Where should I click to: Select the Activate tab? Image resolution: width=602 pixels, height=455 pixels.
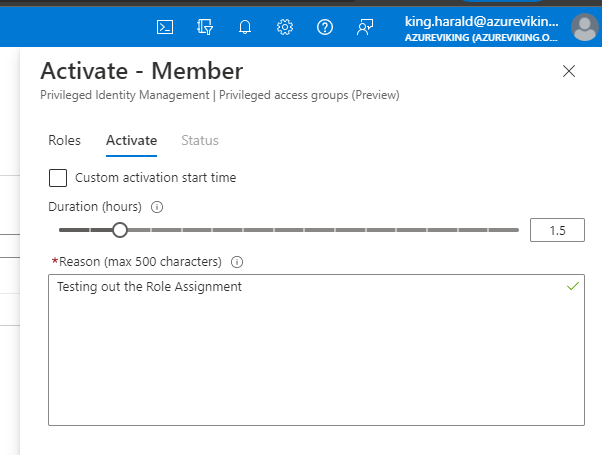click(x=131, y=141)
